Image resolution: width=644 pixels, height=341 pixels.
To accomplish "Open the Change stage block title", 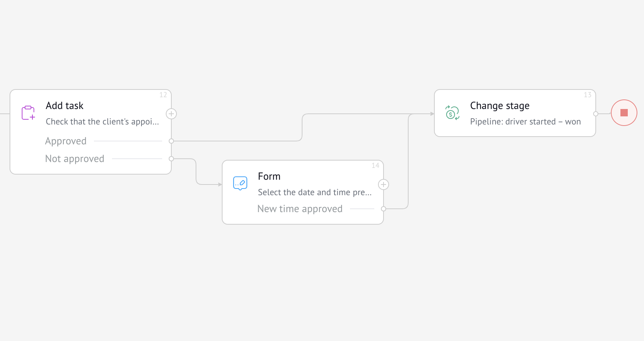I will point(500,106).
